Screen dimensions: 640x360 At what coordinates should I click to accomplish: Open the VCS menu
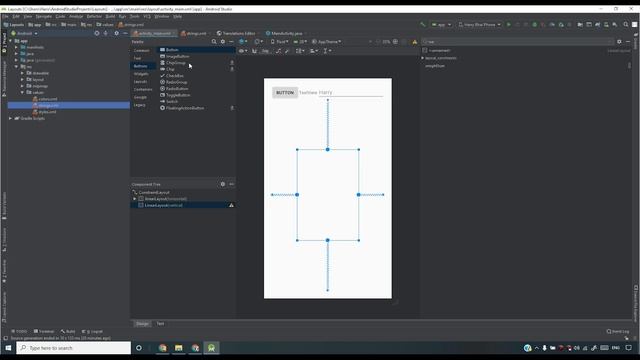click(147, 16)
